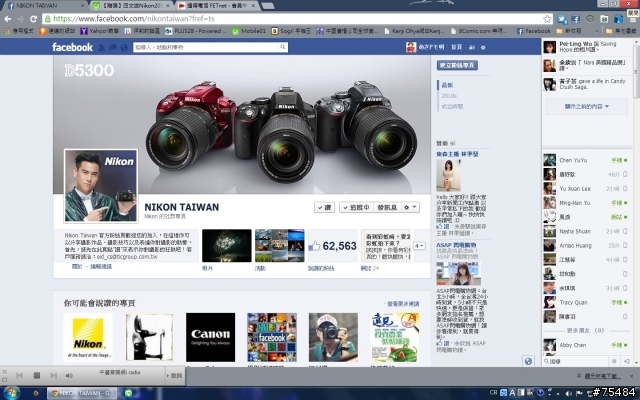
Task: Expand 更多朋友 (8) in chat list
Action: pos(585,330)
